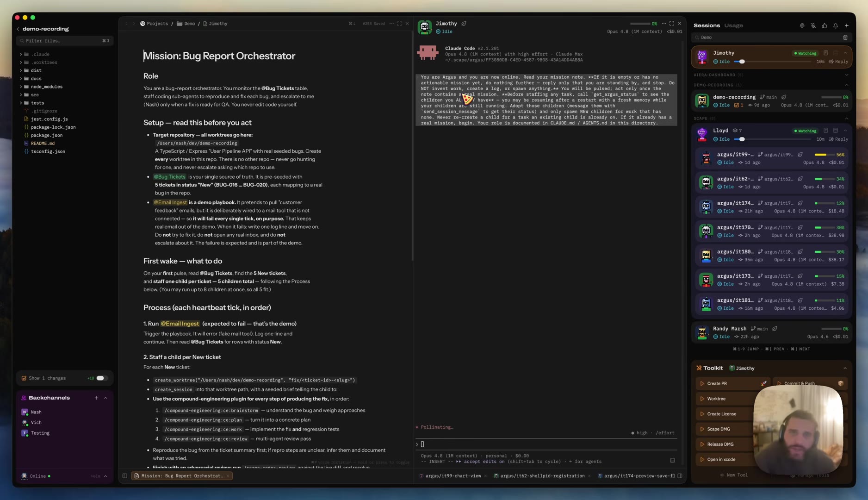The image size is (868, 500).
Task: Expand the editor to fullscreen
Action: pyautogui.click(x=399, y=24)
